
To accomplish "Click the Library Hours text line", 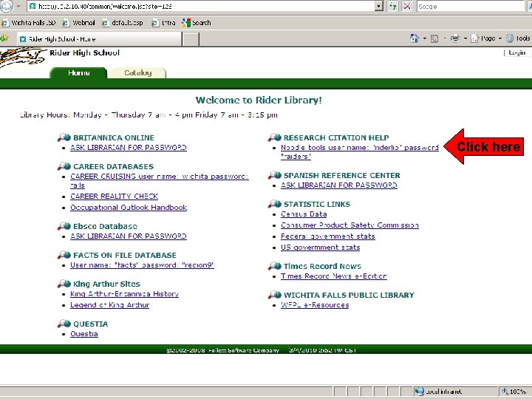I will [149, 115].
